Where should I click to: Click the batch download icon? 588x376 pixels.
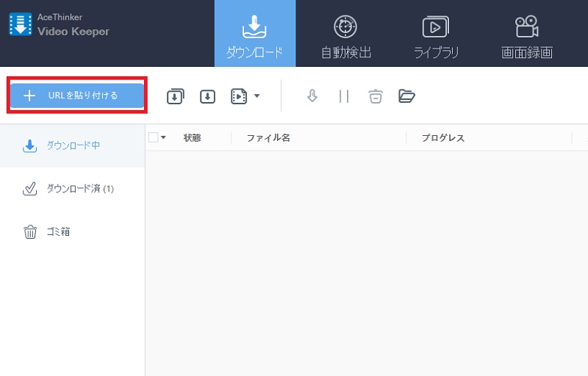point(175,96)
